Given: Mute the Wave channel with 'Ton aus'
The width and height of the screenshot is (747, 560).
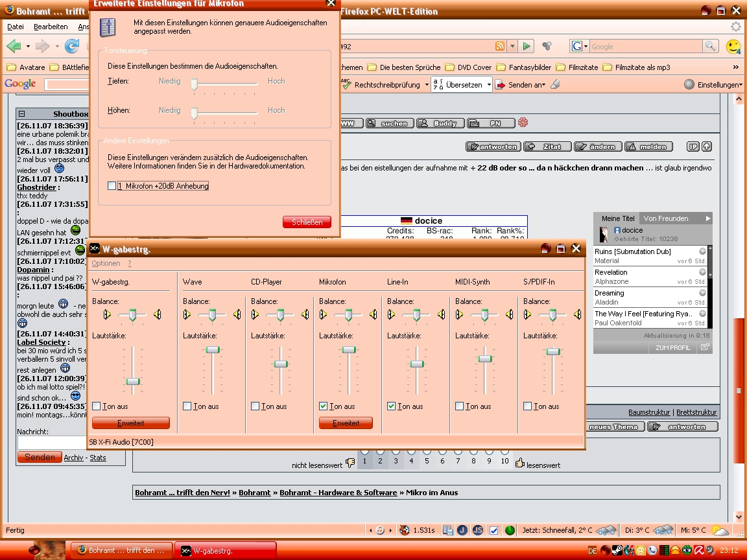Looking at the screenshot, I should coord(187,406).
